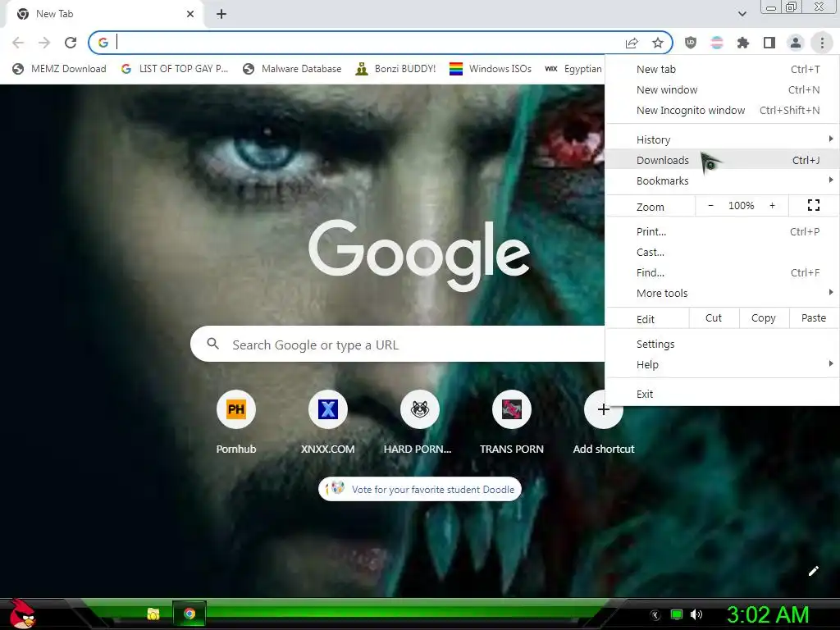840x630 pixels.
Task: Click the Chrome taskbar icon
Action: coord(189,614)
